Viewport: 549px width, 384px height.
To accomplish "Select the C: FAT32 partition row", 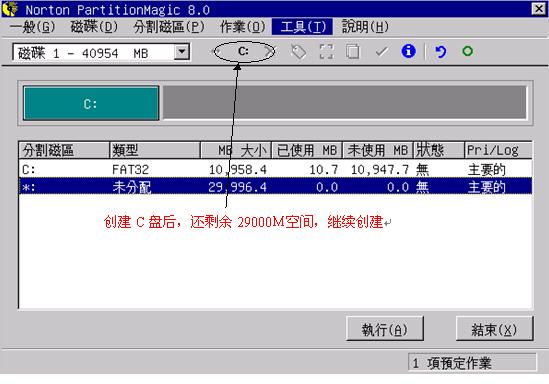I will coord(275,169).
